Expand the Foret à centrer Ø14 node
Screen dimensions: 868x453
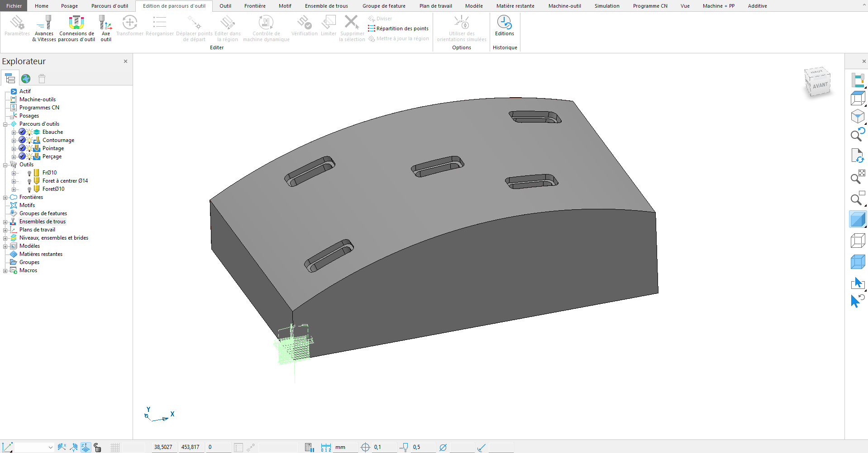14,181
